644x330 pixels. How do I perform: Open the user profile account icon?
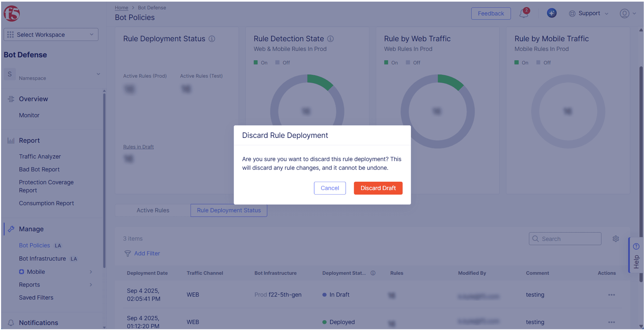point(624,13)
